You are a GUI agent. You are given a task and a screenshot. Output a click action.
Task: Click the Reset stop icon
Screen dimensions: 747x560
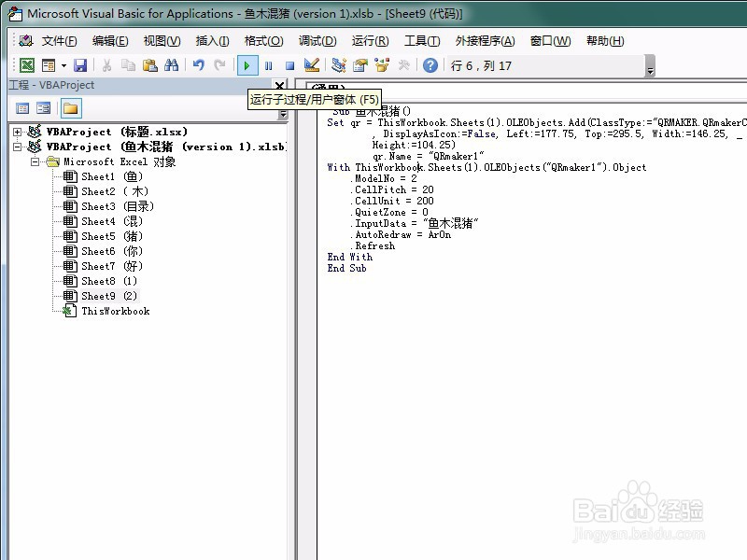pyautogui.click(x=289, y=65)
